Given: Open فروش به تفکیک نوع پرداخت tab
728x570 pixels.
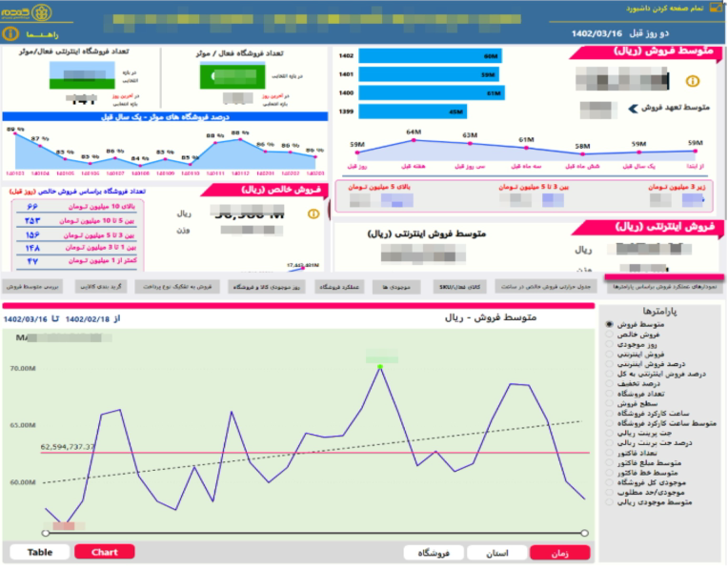Looking at the screenshot, I should [177, 287].
